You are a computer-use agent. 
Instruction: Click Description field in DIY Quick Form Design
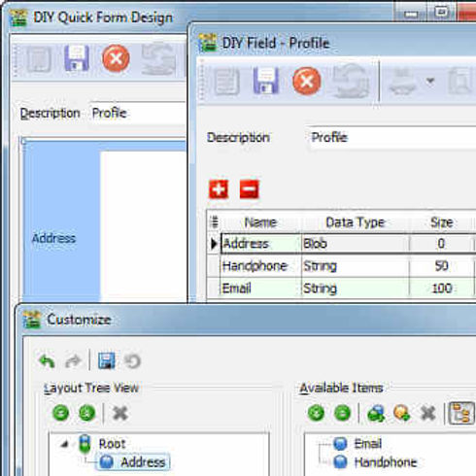click(x=137, y=114)
